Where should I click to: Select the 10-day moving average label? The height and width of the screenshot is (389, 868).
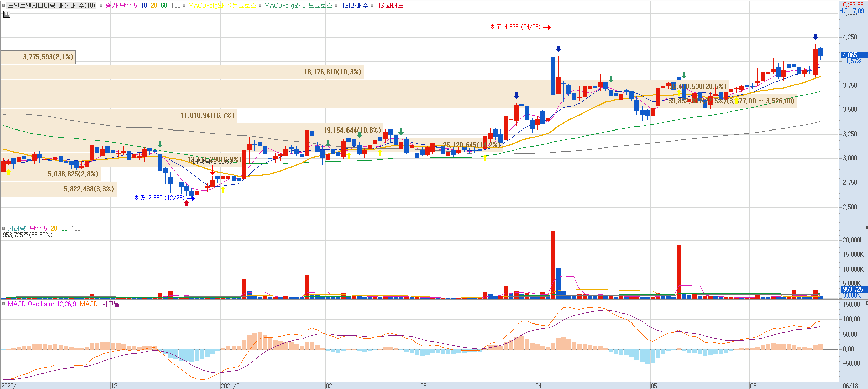tap(144, 5)
